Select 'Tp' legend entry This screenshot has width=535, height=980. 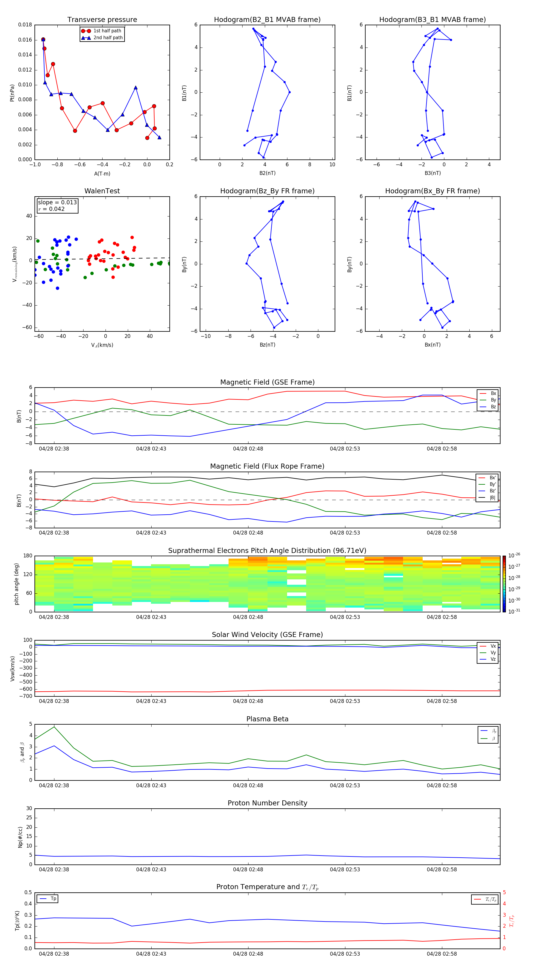[x=48, y=899]
